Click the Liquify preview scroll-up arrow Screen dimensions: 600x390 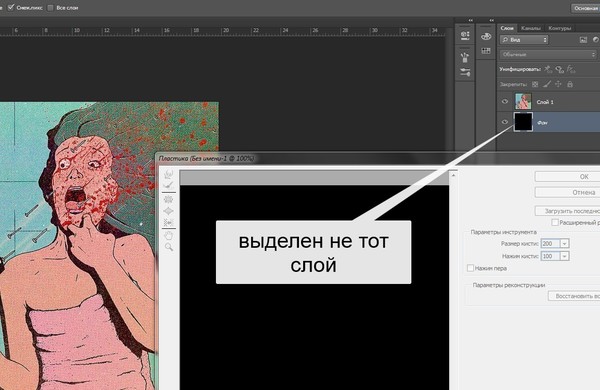pos(453,175)
